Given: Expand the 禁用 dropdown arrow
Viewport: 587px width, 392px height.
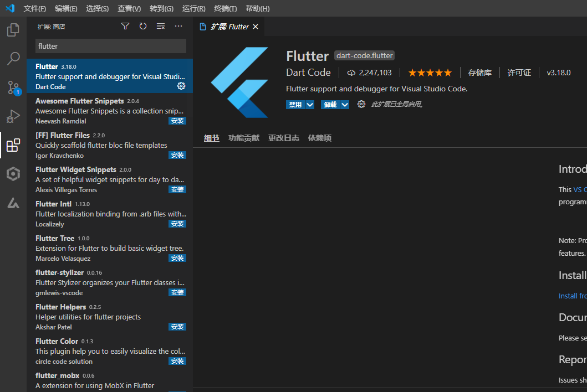Looking at the screenshot, I should tap(310, 105).
